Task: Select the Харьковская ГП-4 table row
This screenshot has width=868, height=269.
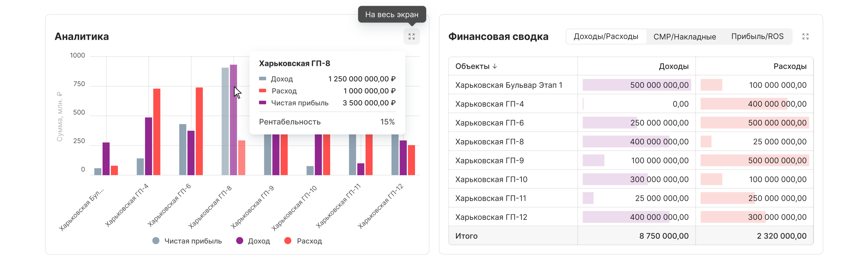Action: point(489,104)
